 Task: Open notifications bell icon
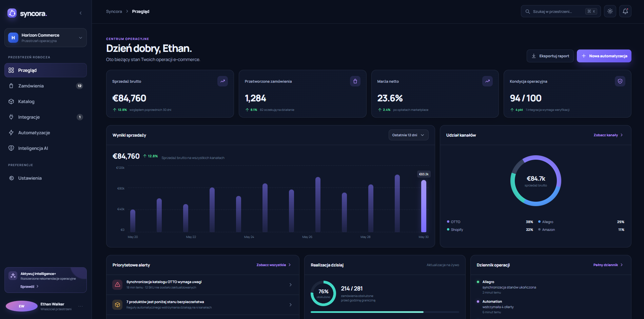coord(625,11)
